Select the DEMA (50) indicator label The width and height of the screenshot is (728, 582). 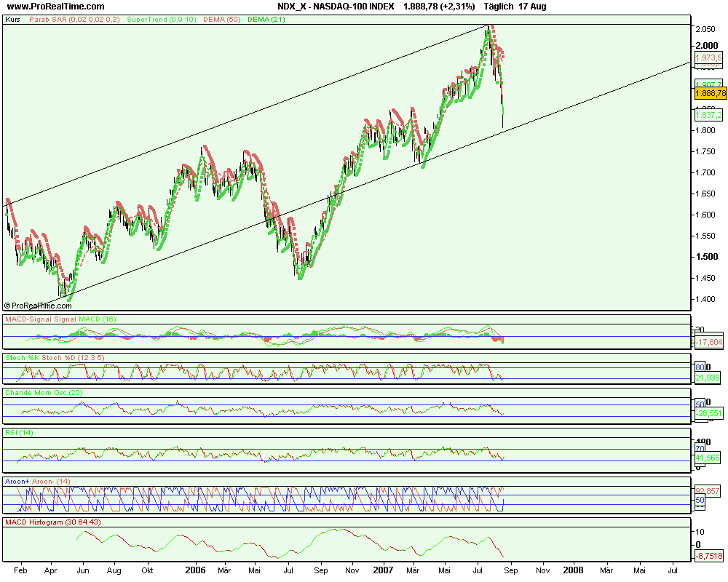click(x=221, y=20)
